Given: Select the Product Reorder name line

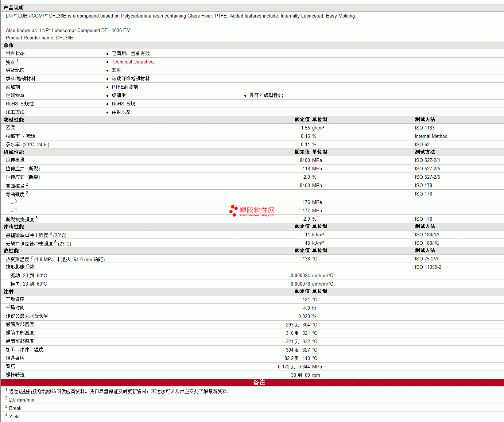Looking at the screenshot, I should click(x=39, y=38).
